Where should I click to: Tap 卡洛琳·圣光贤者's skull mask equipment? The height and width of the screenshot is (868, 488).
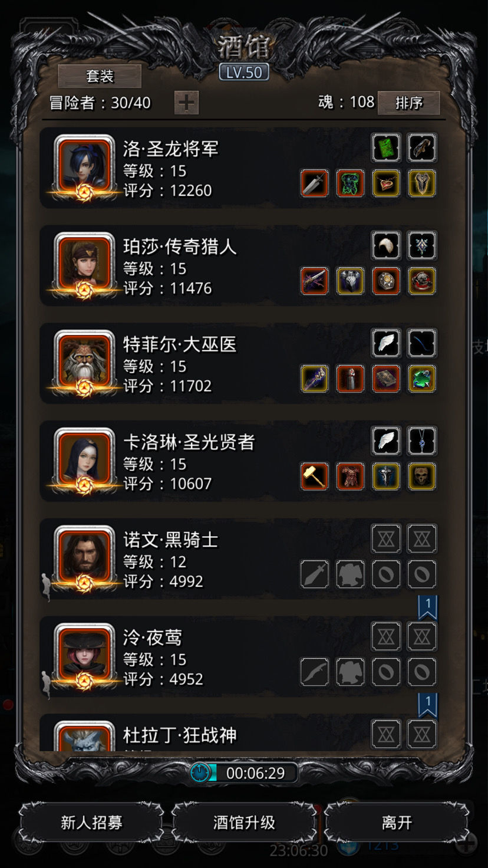click(422, 476)
